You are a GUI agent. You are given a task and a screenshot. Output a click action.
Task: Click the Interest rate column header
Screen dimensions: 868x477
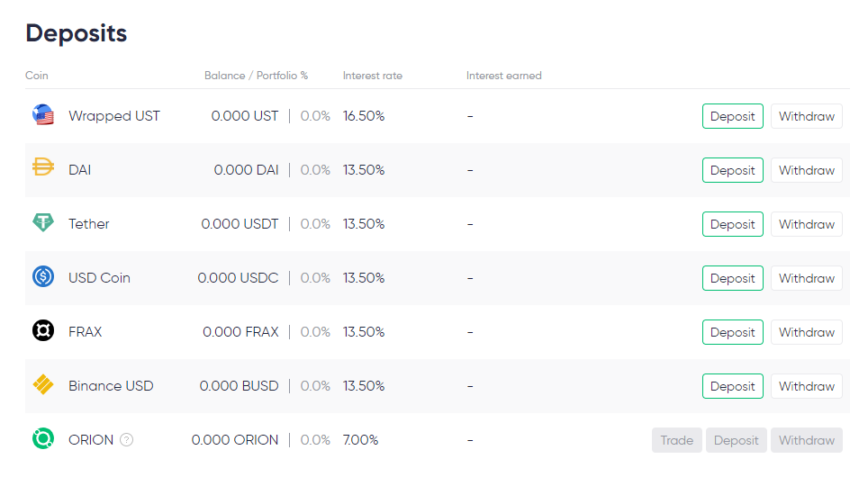pos(372,76)
